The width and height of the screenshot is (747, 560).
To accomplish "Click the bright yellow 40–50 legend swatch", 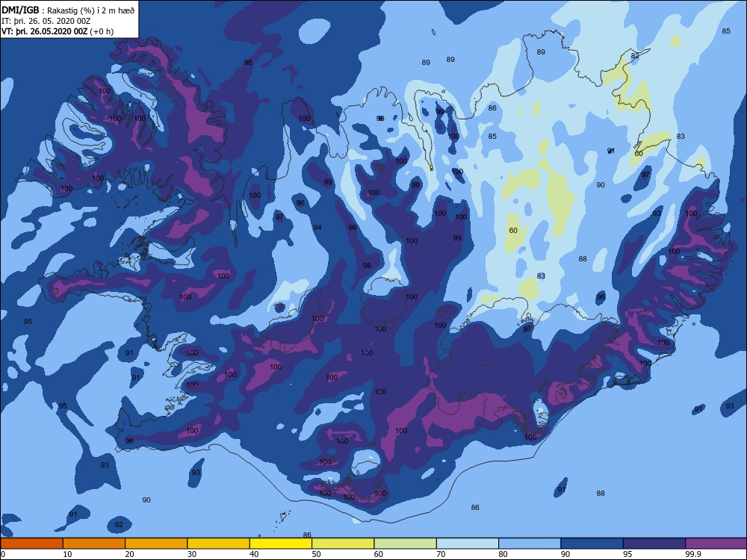I will click(x=281, y=544).
